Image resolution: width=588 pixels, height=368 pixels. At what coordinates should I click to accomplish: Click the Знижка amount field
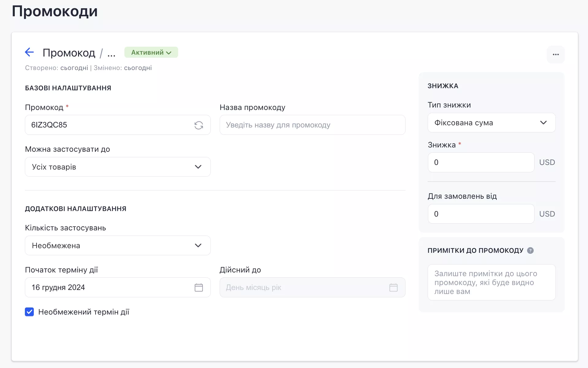click(x=481, y=162)
